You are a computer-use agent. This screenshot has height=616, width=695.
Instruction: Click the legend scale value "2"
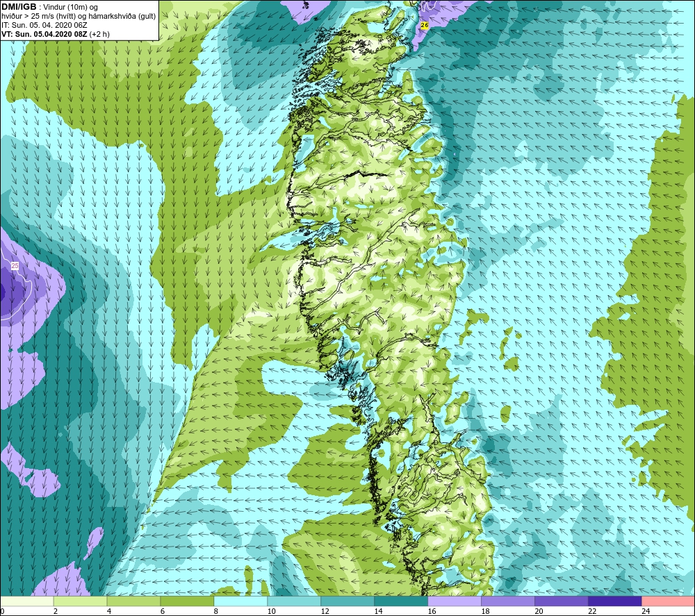coord(56,611)
